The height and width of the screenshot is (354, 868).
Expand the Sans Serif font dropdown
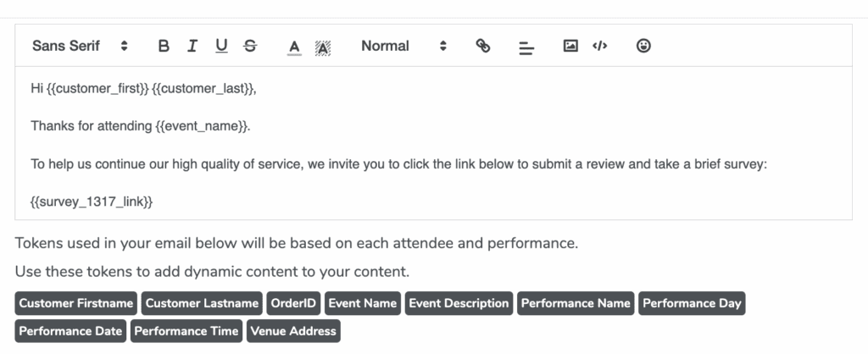pyautogui.click(x=80, y=47)
